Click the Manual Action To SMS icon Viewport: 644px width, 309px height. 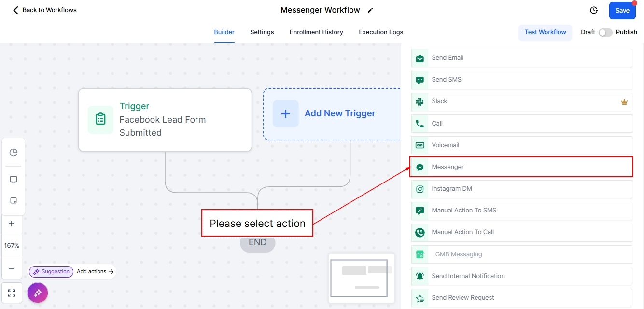pos(420,211)
